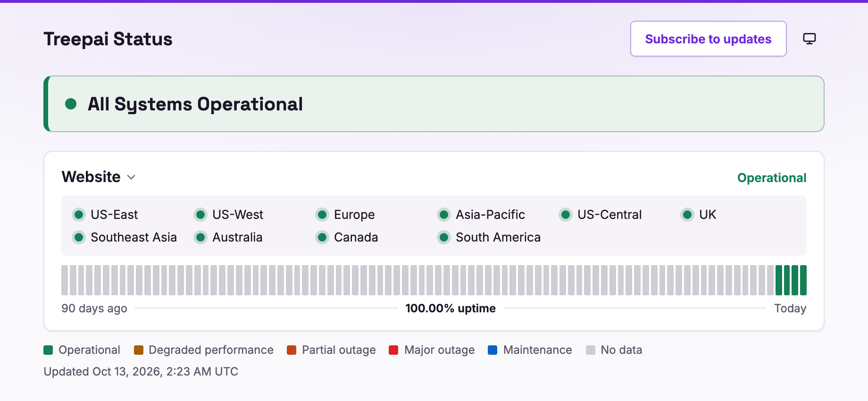Screen dimensions: 868x401
Task: Click the US-West status dot
Action: click(200, 215)
